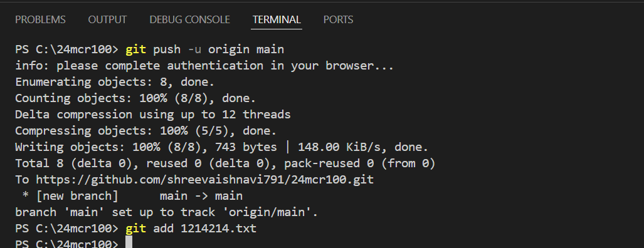Click the 'Compressing objects: 100% (5/5)' line

click(x=146, y=131)
